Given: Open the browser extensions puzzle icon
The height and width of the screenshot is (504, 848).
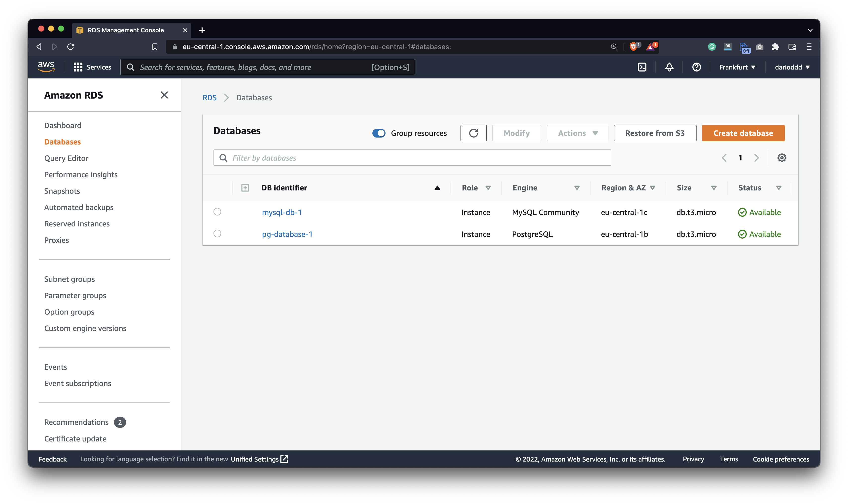Looking at the screenshot, I should click(775, 47).
